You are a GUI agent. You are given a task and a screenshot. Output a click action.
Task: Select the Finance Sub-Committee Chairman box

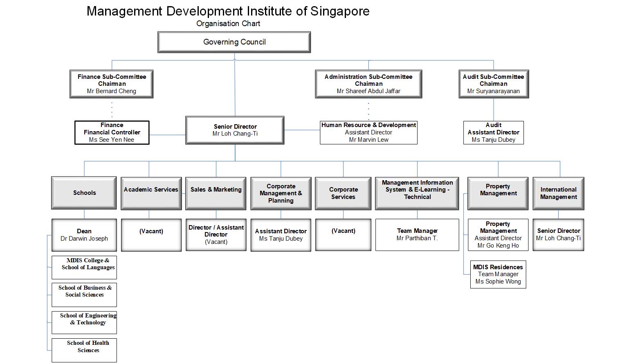[x=112, y=84]
